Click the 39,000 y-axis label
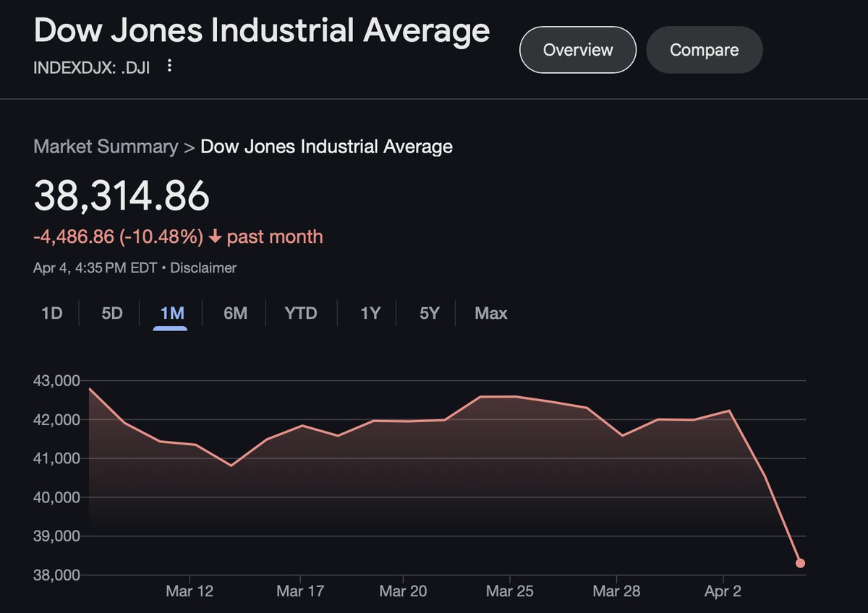This screenshot has width=868, height=613. click(57, 537)
